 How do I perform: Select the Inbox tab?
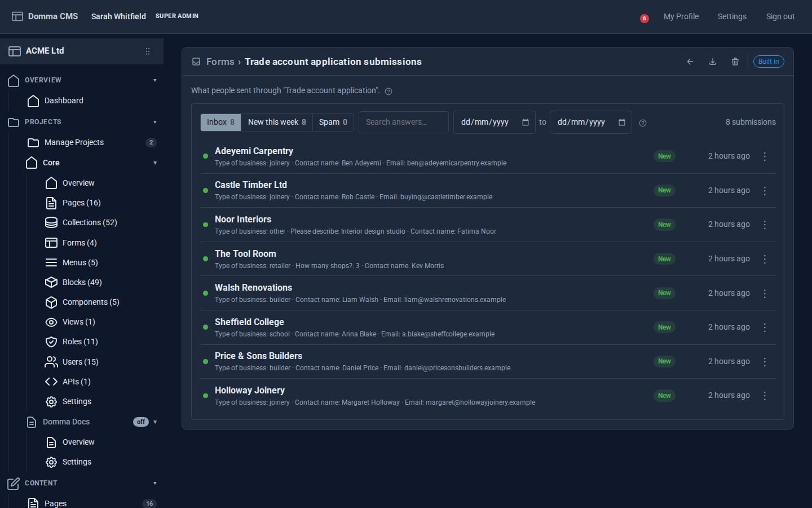click(220, 122)
